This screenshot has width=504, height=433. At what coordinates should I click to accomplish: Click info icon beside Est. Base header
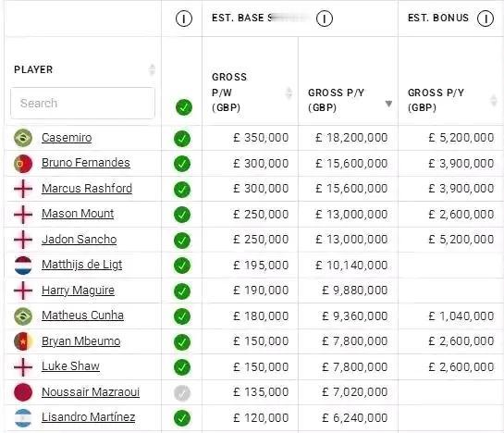tap(324, 19)
